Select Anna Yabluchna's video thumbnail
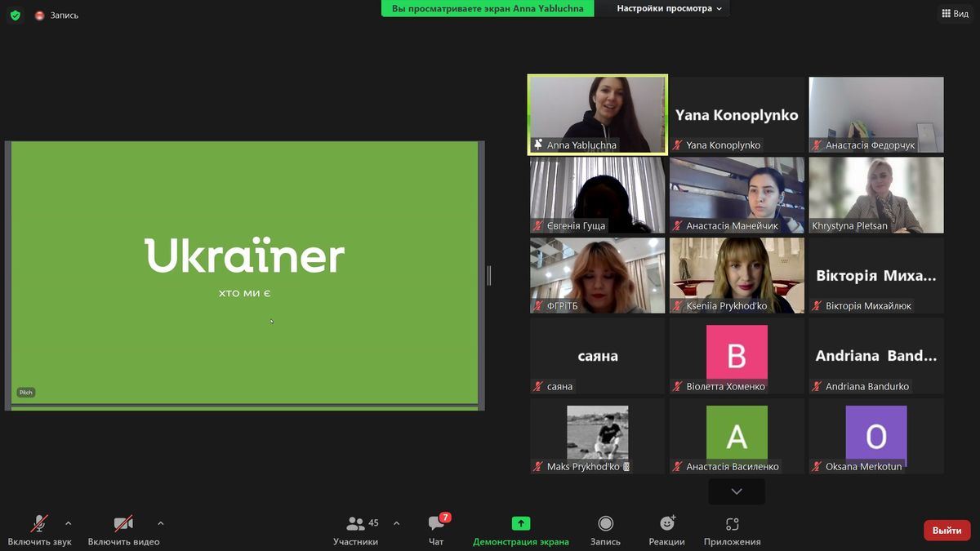This screenshot has height=551, width=980. pyautogui.click(x=598, y=114)
